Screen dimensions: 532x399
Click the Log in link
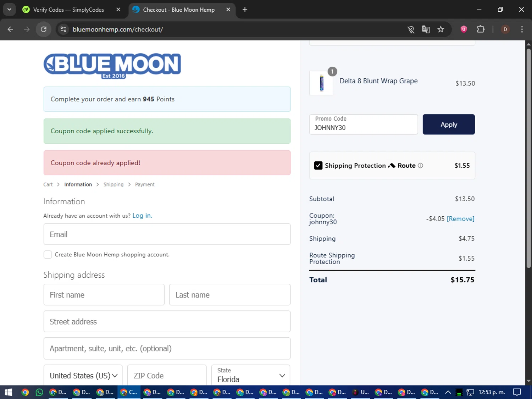point(142,216)
